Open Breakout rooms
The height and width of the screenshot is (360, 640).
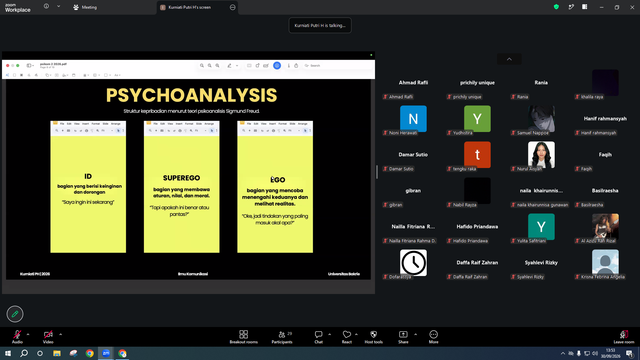244,337
